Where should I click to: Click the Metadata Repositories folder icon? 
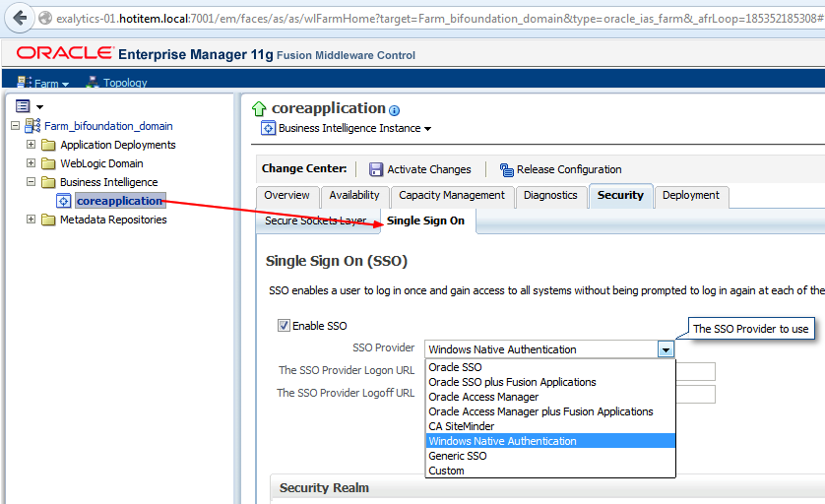[x=47, y=220]
